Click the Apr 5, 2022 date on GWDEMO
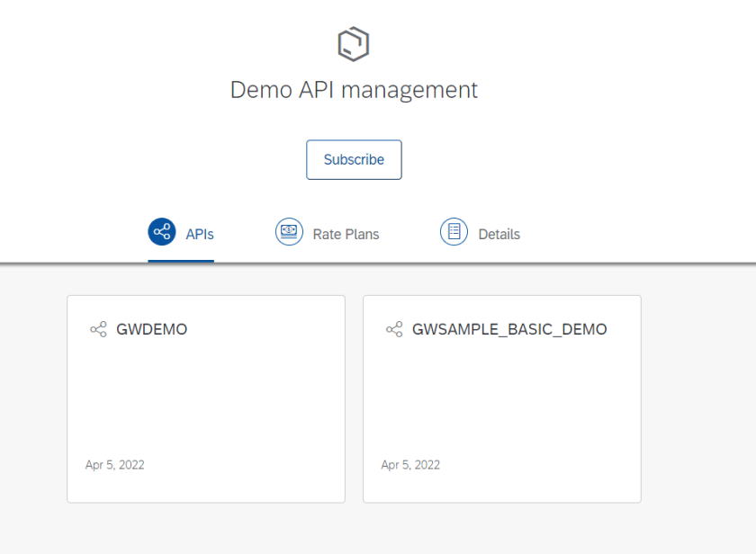This screenshot has width=756, height=554. [x=114, y=465]
